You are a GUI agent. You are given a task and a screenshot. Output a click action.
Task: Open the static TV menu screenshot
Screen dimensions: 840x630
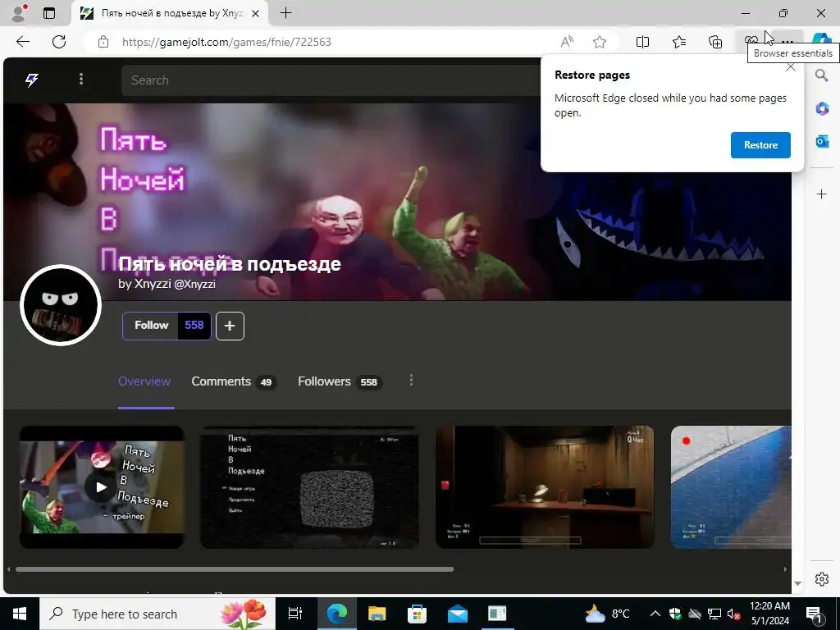(x=309, y=487)
